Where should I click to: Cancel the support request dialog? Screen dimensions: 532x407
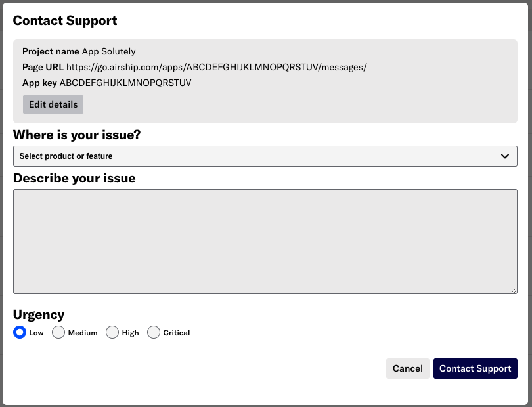click(x=407, y=368)
